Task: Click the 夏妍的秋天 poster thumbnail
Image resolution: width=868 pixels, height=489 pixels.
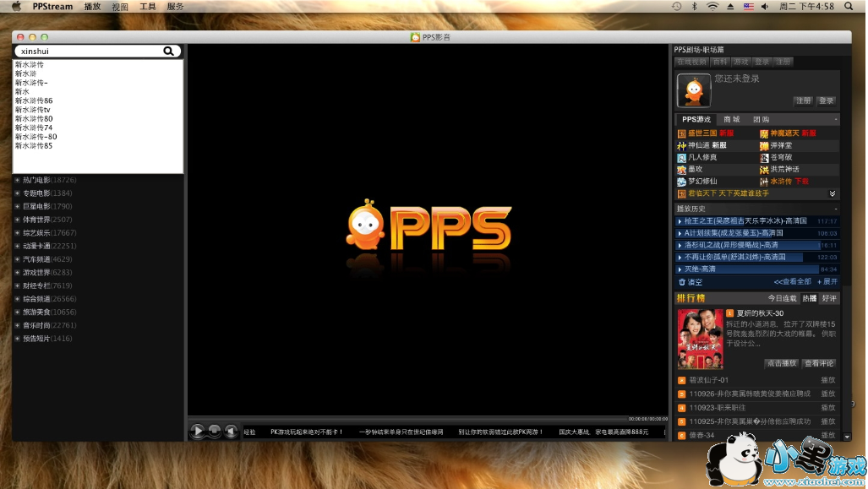Action: pyautogui.click(x=700, y=339)
